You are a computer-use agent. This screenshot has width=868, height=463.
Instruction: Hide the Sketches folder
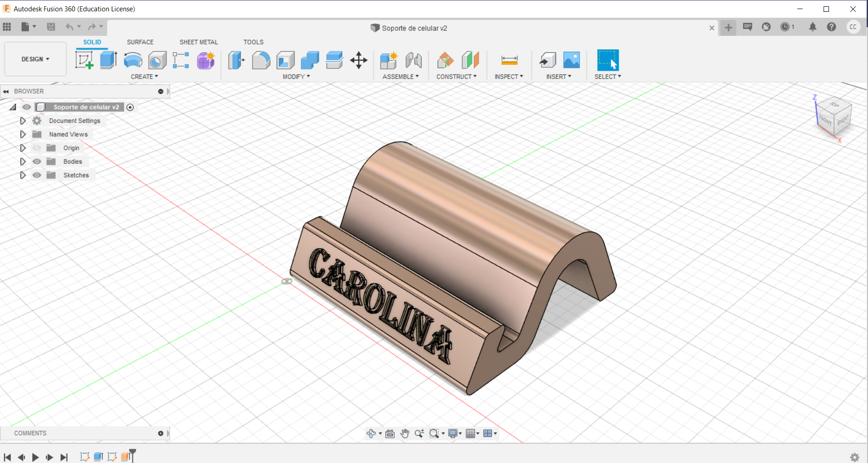(x=37, y=175)
